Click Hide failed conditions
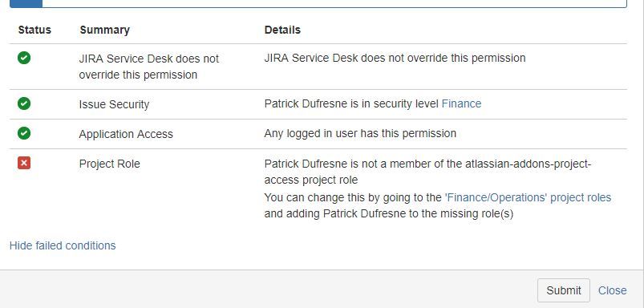Viewport: 644px width, 308px height. click(63, 245)
